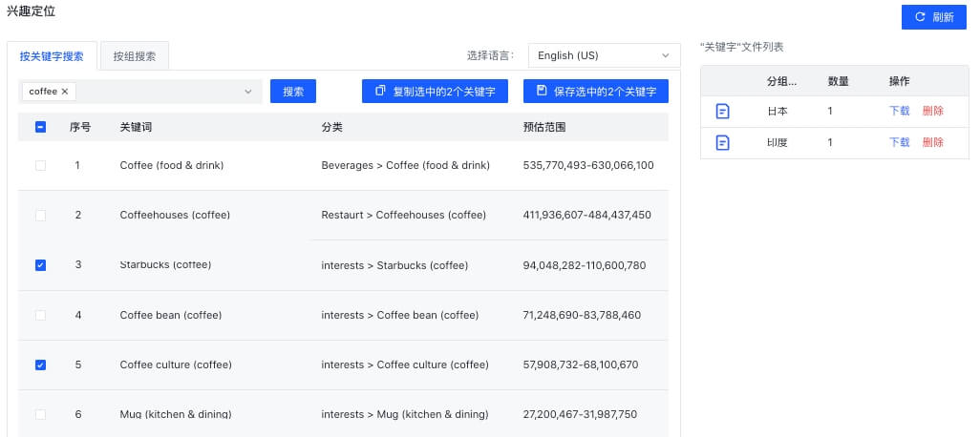Delete the 日本 keyword file
The width and height of the screenshot is (980, 437).
click(932, 111)
